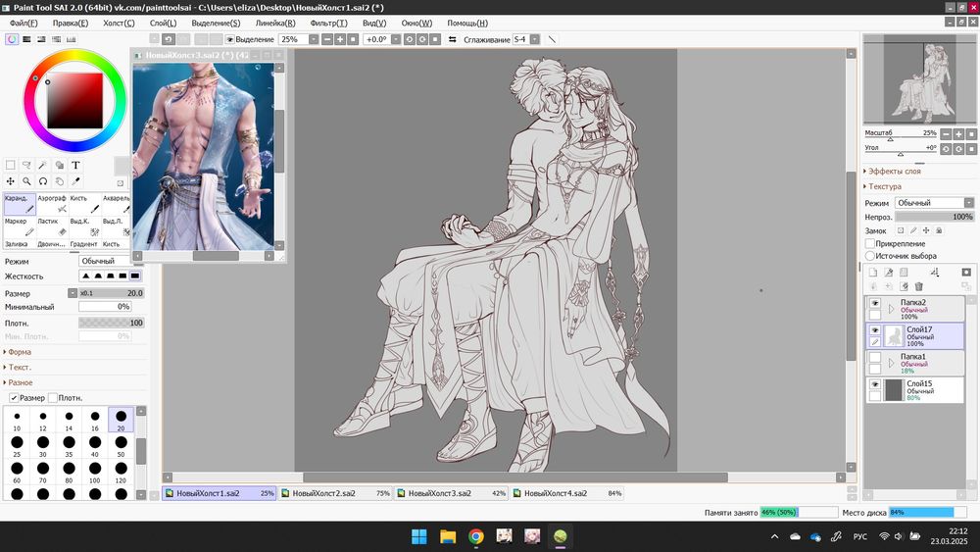Expand the Эффекты слоя section
Viewport: 980px width, 552px height.
pyautogui.click(x=893, y=171)
